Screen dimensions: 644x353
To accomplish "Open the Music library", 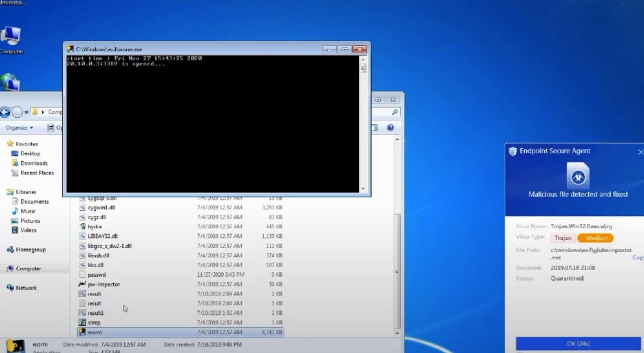I will (23, 211).
